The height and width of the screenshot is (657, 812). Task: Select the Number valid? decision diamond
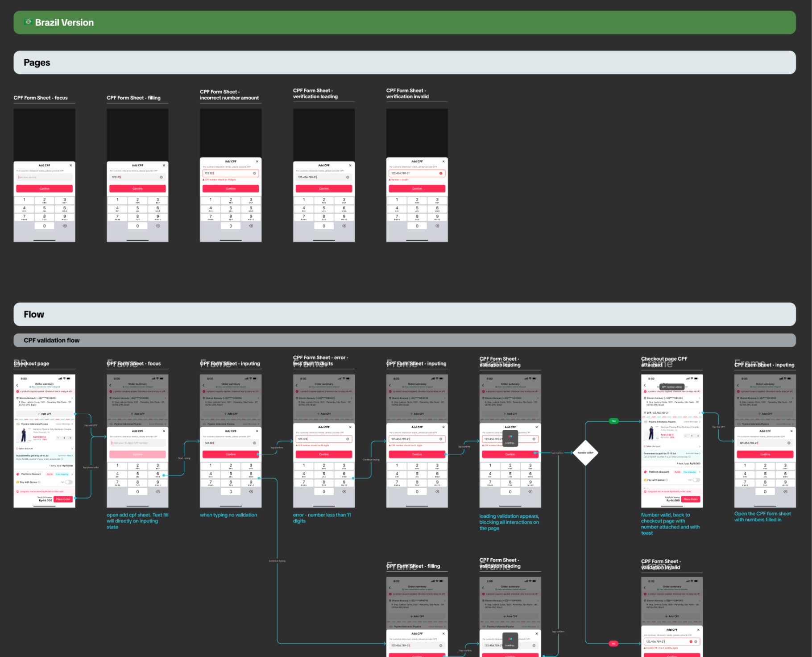tap(585, 453)
